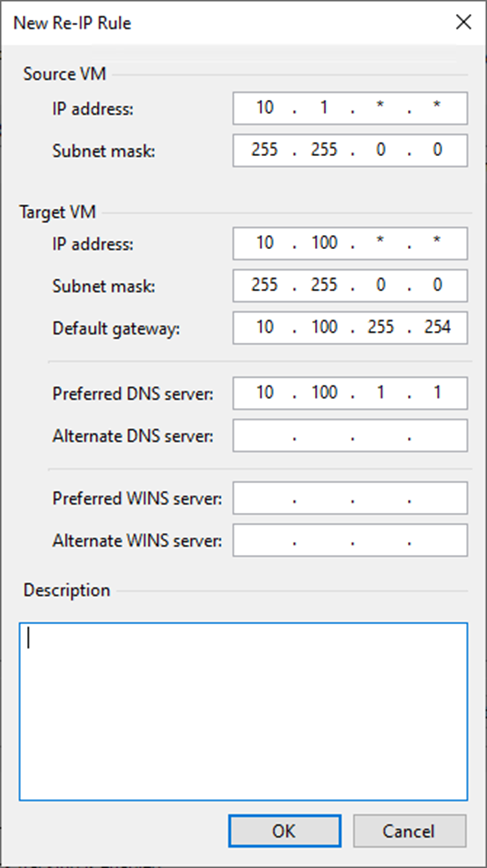Focus the Description text box
The image size is (487, 868).
coord(243,711)
